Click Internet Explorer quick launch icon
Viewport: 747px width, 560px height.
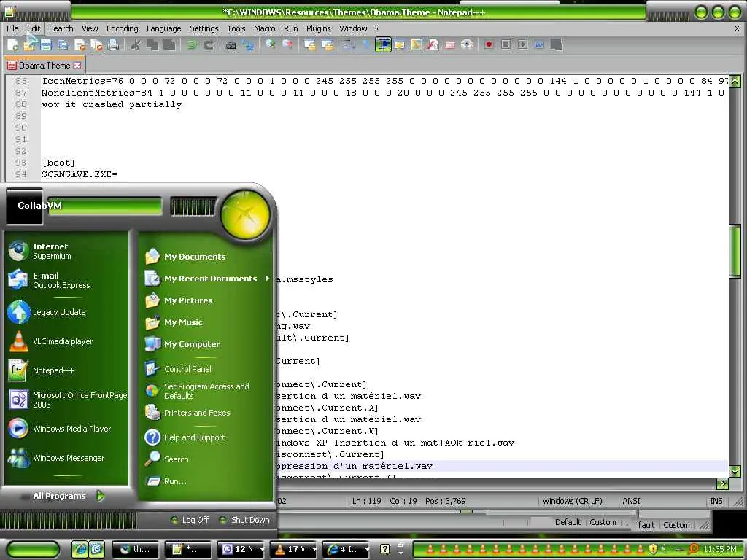tap(80, 549)
